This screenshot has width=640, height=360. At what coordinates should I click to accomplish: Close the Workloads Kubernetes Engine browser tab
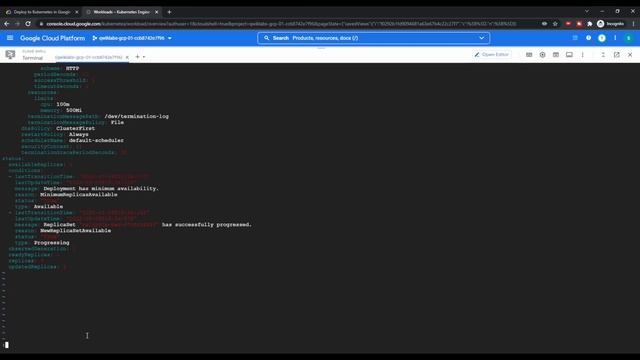point(156,12)
